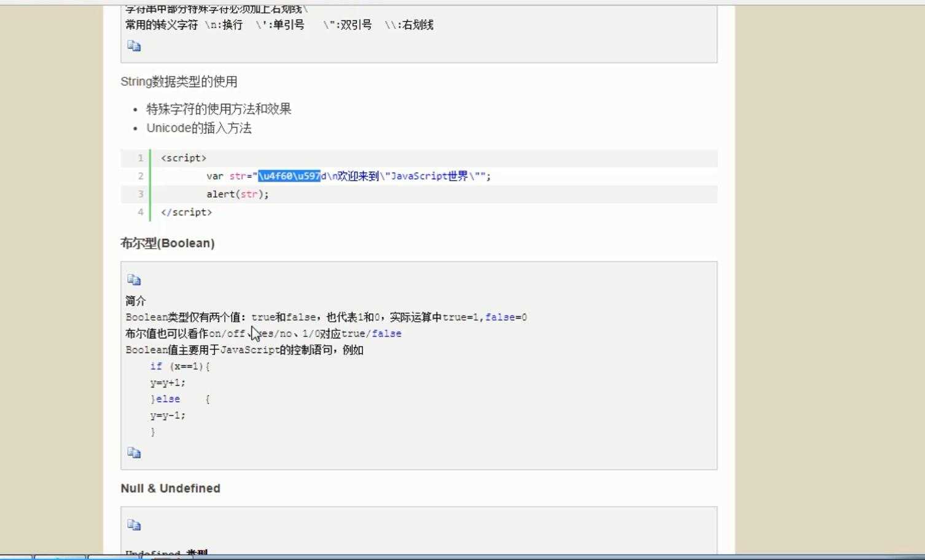Click the closing </script> tag line
925x560 pixels.
[x=186, y=212]
